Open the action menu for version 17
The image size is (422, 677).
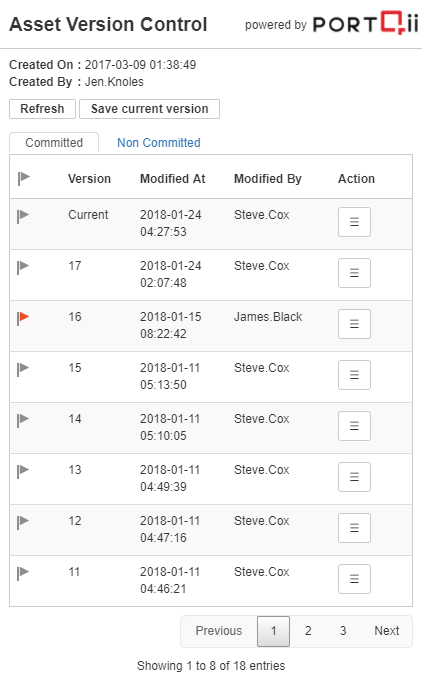(x=354, y=273)
